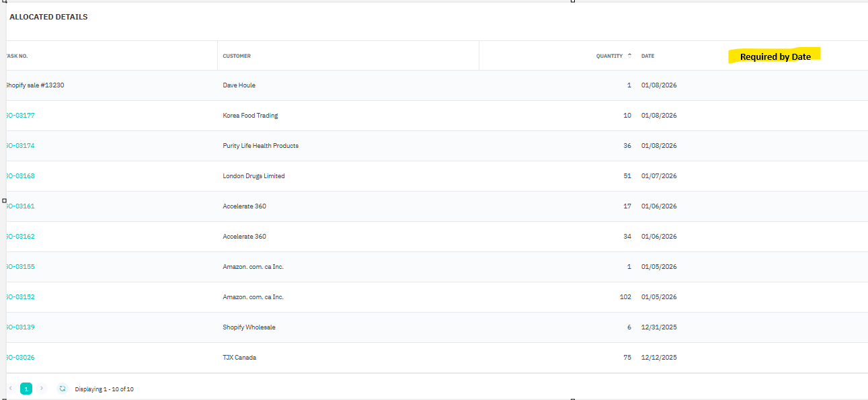This screenshot has height=400, width=868.
Task: Click the yellow Required by Date label
Action: coord(775,56)
